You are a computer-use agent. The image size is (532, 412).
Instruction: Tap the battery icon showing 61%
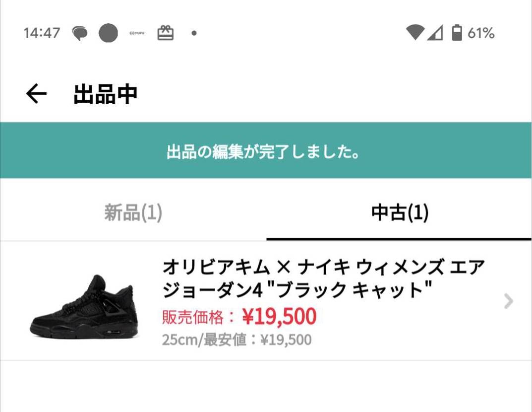(457, 33)
